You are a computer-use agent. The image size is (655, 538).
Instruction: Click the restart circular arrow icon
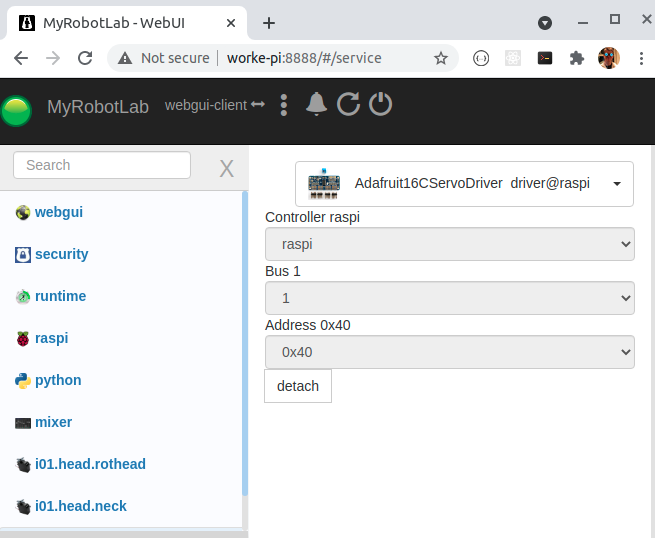click(348, 104)
